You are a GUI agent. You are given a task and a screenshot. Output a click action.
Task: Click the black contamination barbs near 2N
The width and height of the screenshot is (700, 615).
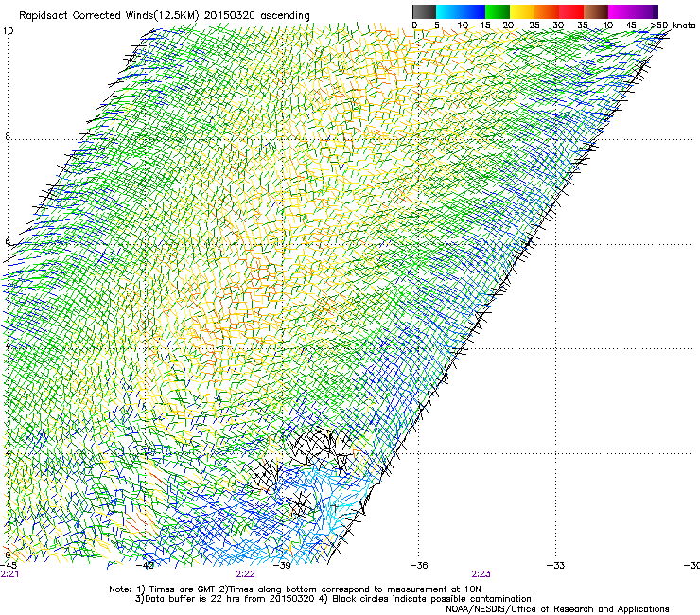pos(321,448)
